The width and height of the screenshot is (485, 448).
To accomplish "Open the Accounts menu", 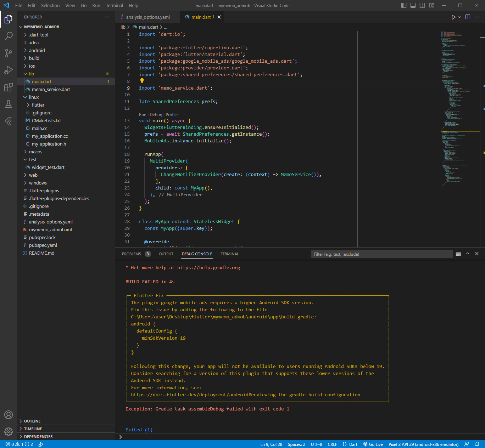I will 9,415.
